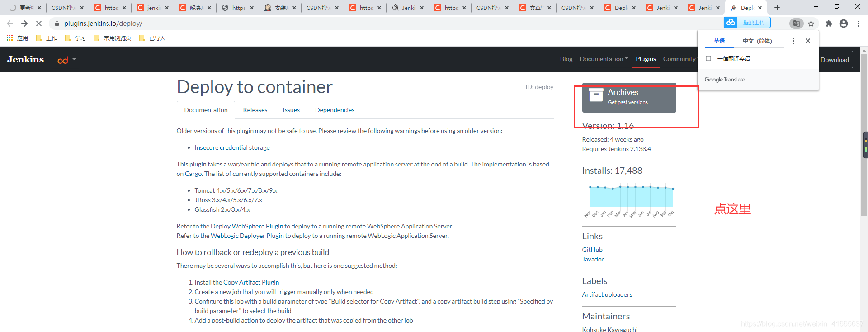Switch to the jenki browser tab
This screenshot has width=868, height=332.
[x=153, y=8]
